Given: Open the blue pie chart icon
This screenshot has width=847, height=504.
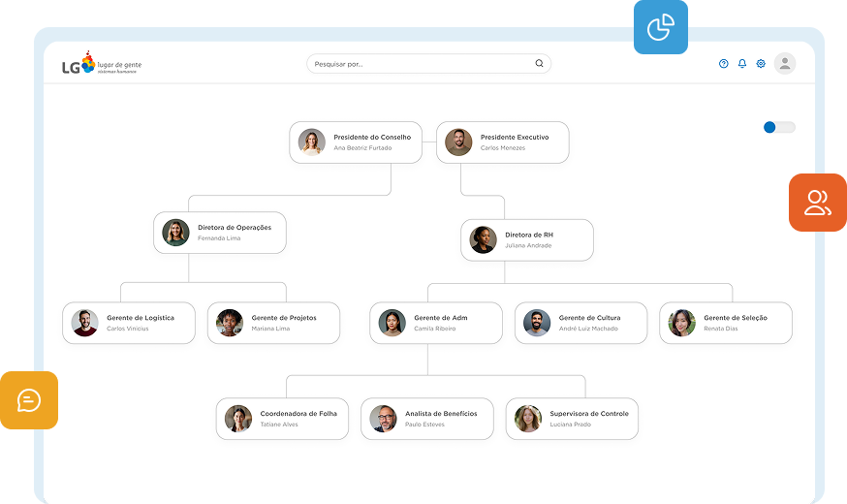Looking at the screenshot, I should [x=661, y=27].
